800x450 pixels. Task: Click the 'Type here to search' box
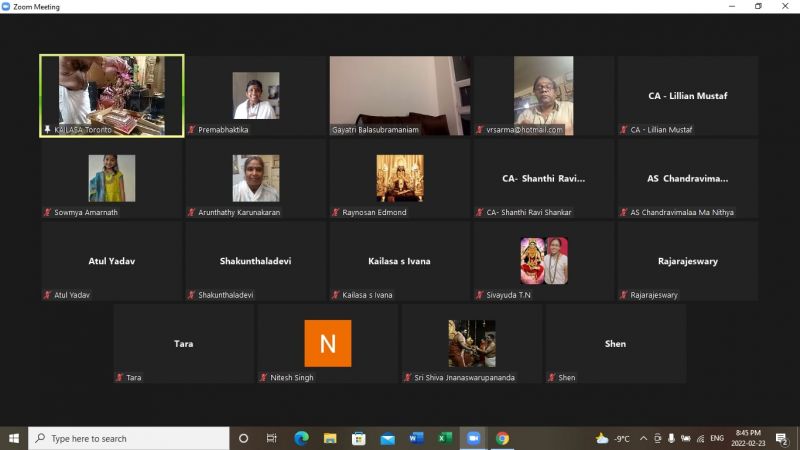[x=129, y=438]
